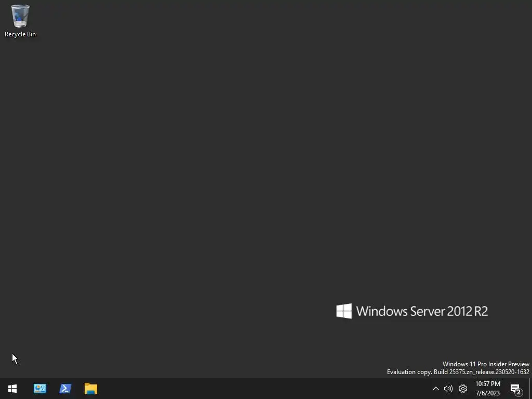Select the Recycle Bin desktop icon
This screenshot has height=399, width=532.
click(20, 21)
